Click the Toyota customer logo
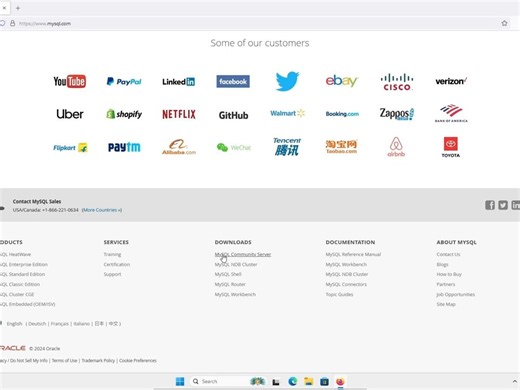 (x=451, y=147)
